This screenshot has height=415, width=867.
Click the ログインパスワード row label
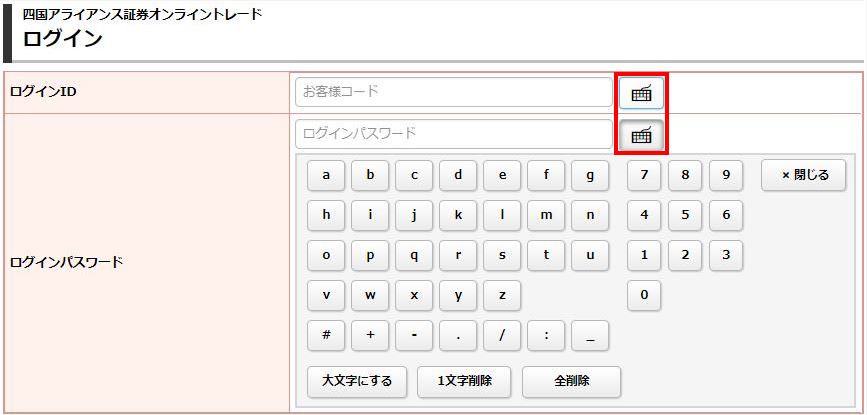click(66, 262)
